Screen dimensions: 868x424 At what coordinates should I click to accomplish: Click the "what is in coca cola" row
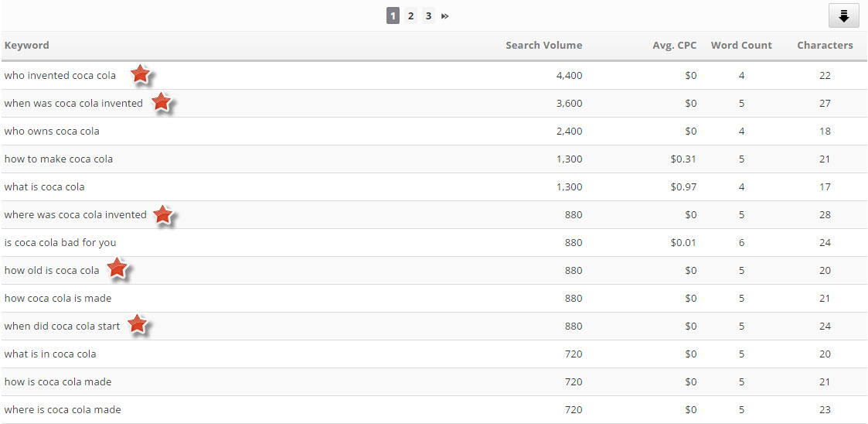click(50, 354)
